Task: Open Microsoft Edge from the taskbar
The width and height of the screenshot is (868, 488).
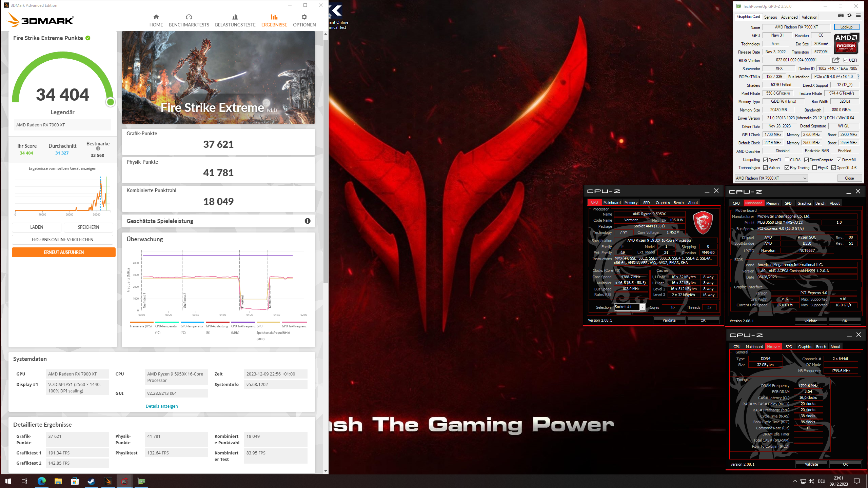Action: point(41,481)
